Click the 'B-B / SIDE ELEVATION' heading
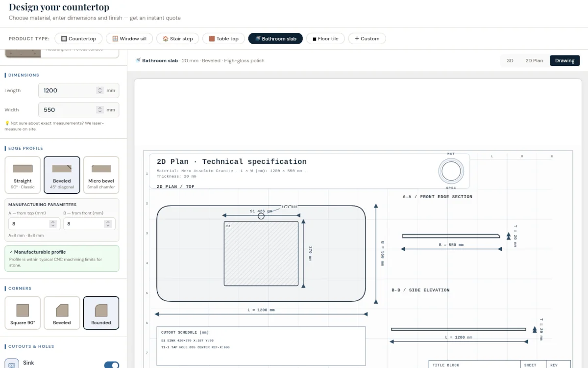This screenshot has height=368, width=588. click(x=420, y=290)
